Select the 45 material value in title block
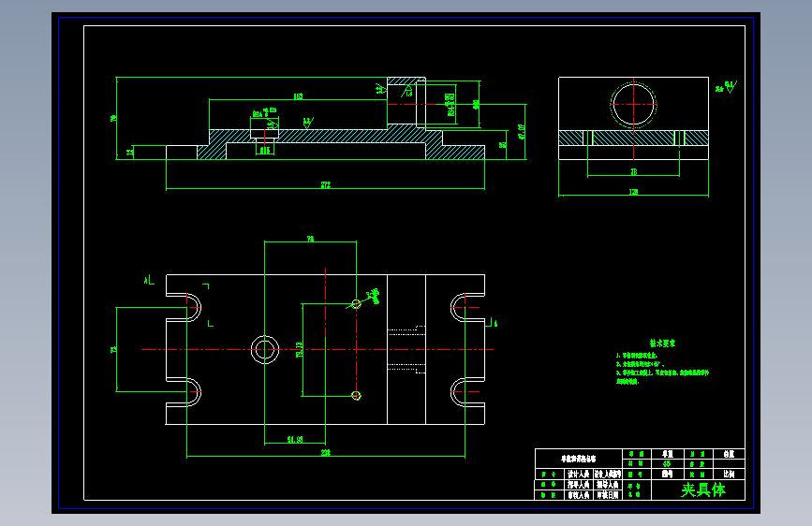The image size is (812, 526). click(x=667, y=464)
